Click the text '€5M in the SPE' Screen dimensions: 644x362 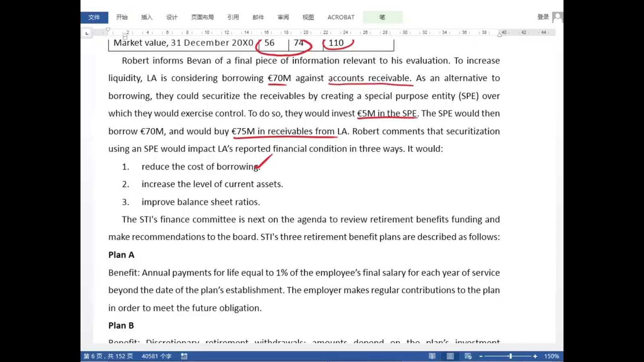[387, 113]
